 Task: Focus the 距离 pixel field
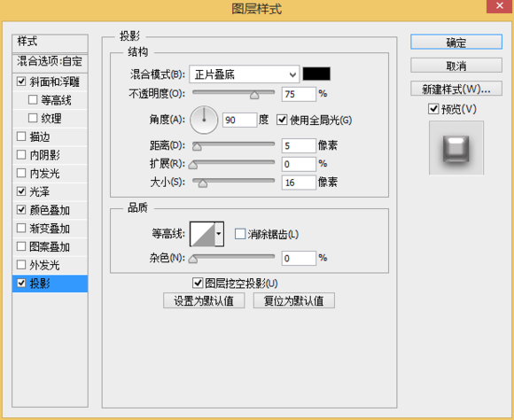299,145
